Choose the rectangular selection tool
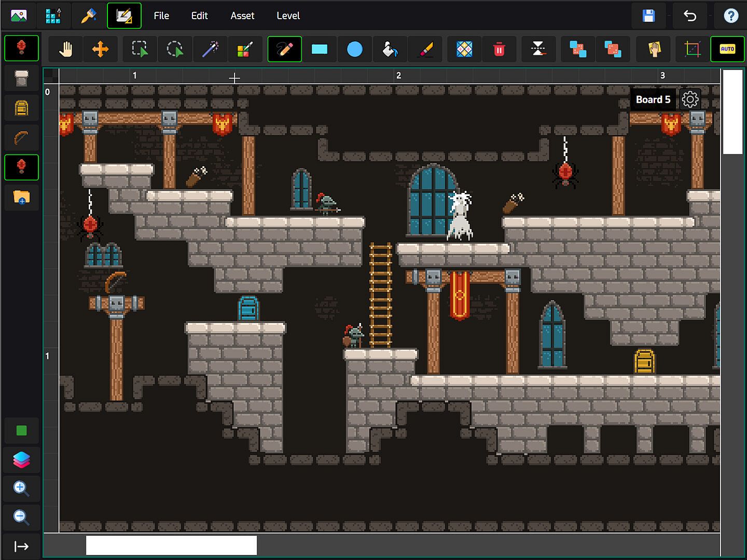The image size is (747, 560). [x=140, y=49]
